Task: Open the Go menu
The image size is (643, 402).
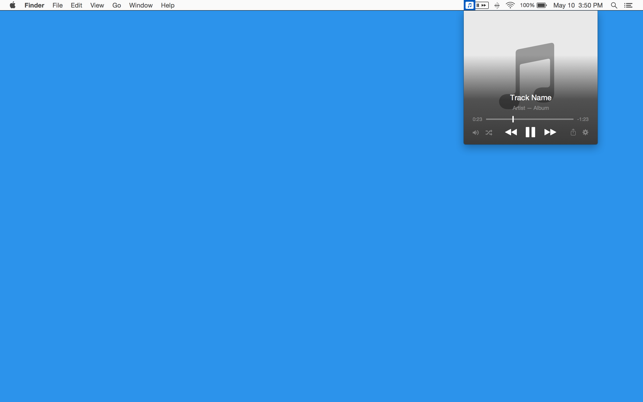Action: click(117, 5)
